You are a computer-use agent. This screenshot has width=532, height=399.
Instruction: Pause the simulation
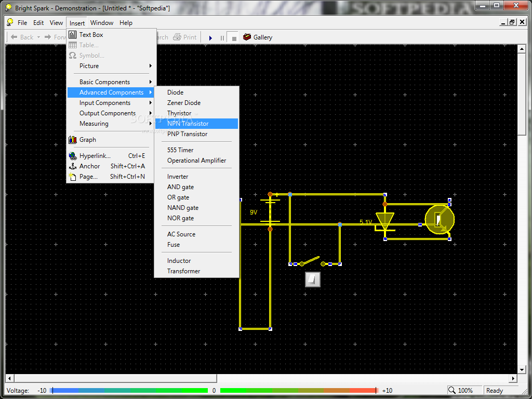222,37
